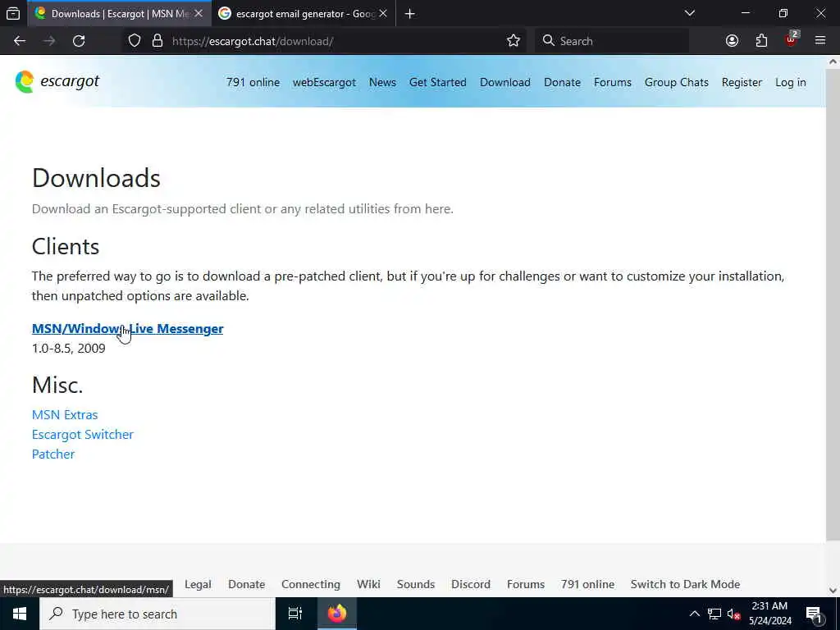Viewport: 840px width, 630px height.
Task: Open News in the navigation bar
Action: [382, 83]
